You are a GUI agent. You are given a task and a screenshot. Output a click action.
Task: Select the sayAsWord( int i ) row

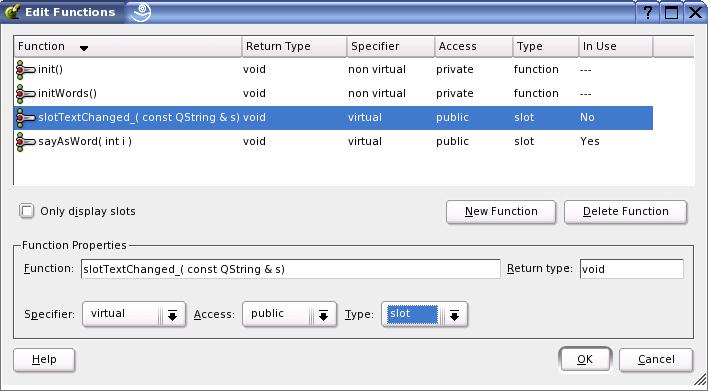tap(333, 141)
